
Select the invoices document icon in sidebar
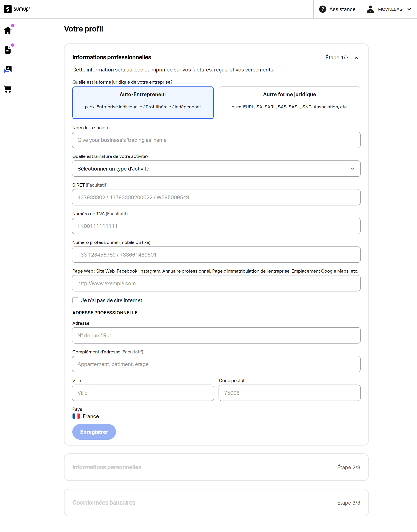pos(8,50)
